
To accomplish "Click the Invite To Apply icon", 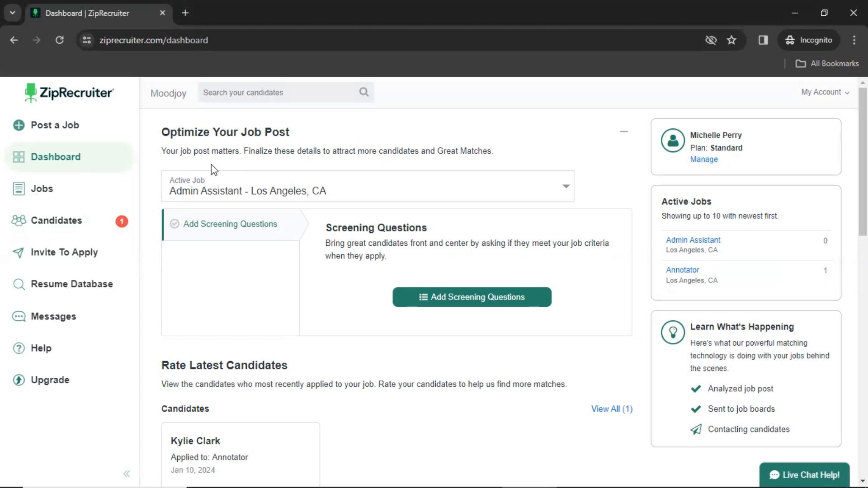I will pyautogui.click(x=19, y=252).
